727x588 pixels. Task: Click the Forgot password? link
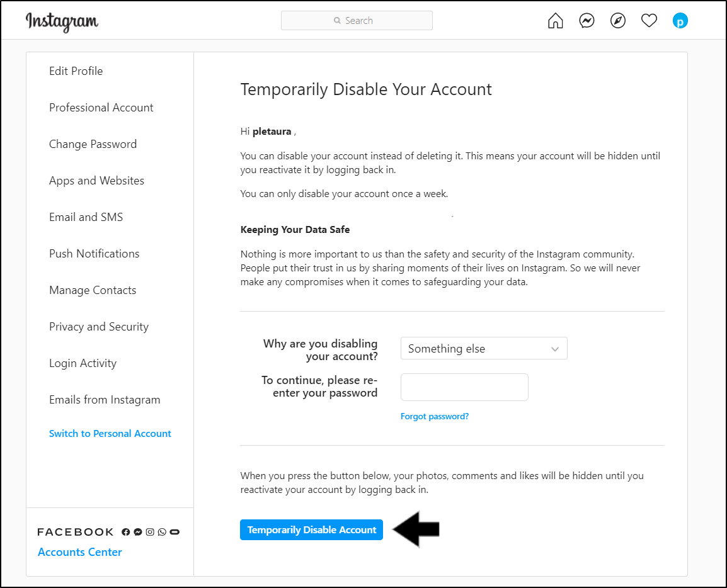point(435,416)
